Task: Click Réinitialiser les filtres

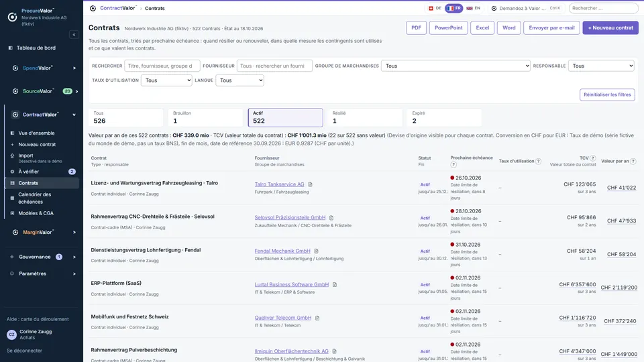Action: [607, 95]
